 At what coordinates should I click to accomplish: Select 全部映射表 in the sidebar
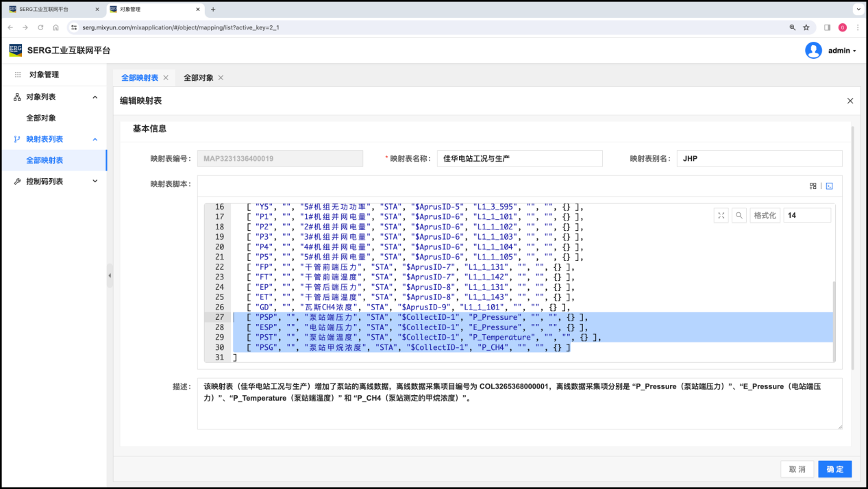[x=45, y=160]
